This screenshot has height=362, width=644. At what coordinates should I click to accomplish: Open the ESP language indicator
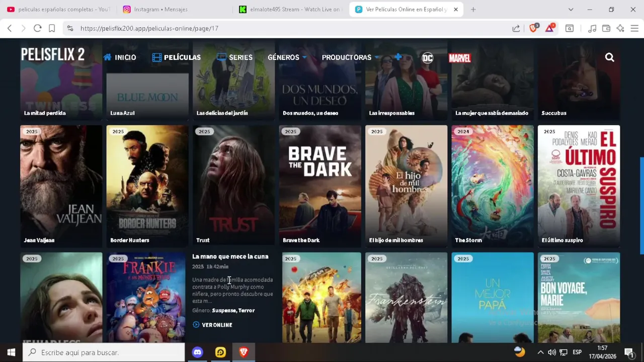(x=577, y=352)
